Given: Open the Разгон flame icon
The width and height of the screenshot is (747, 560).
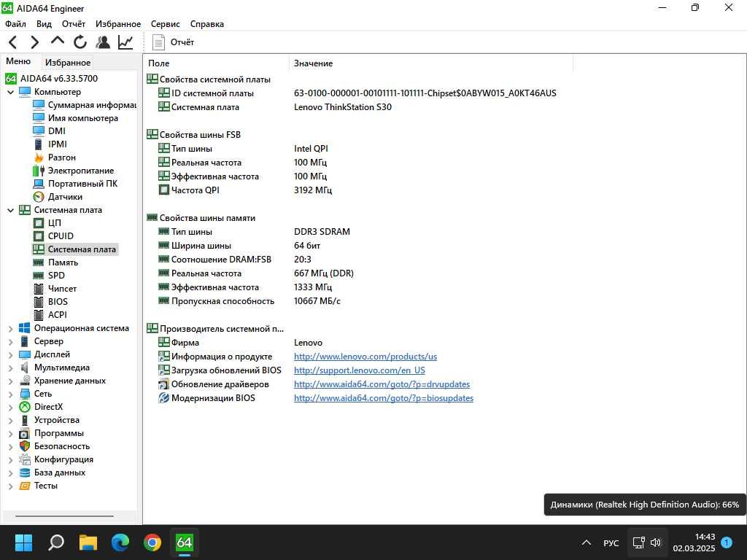Looking at the screenshot, I should point(39,157).
